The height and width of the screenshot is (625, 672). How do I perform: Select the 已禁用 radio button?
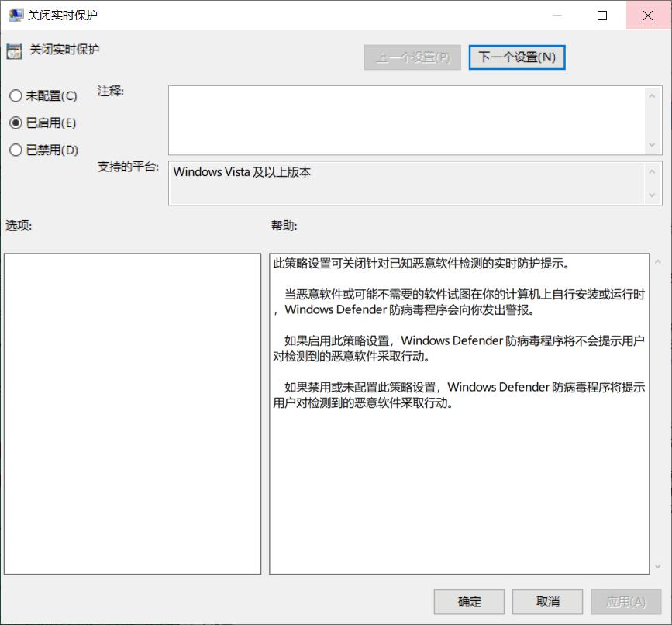(x=14, y=150)
